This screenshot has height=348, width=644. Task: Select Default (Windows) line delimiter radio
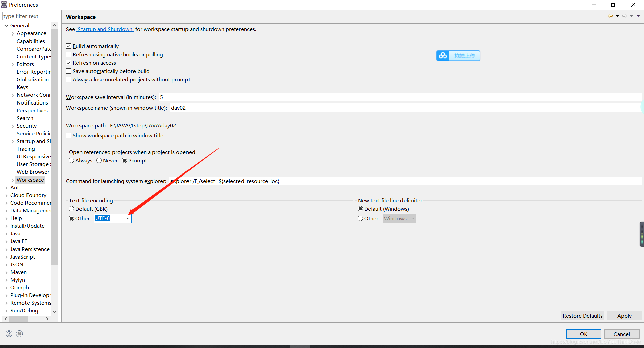pos(360,209)
